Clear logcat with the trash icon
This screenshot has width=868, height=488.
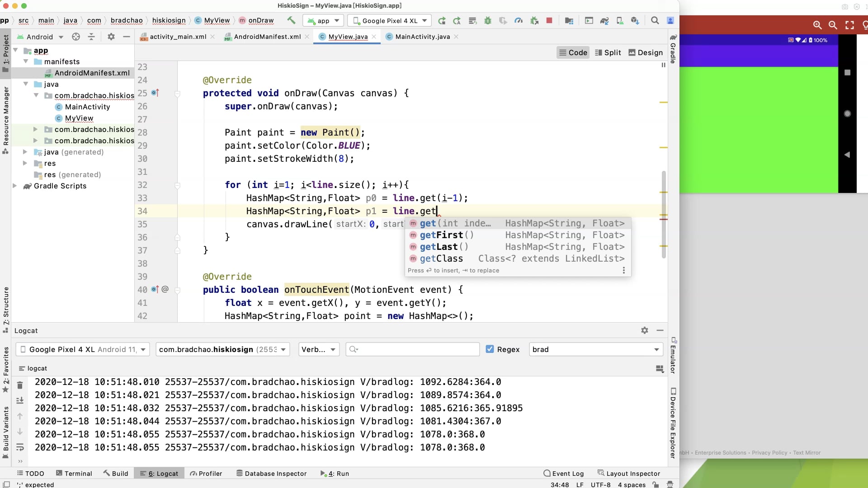point(20,385)
